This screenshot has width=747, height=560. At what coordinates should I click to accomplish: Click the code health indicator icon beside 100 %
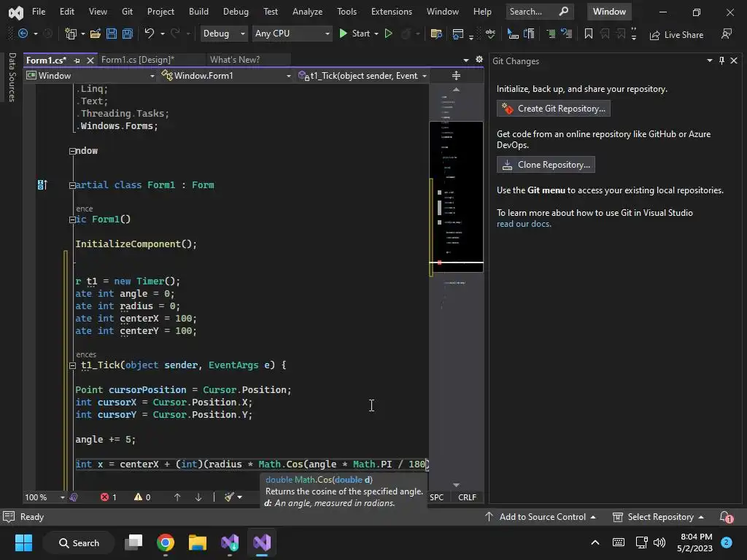74,497
